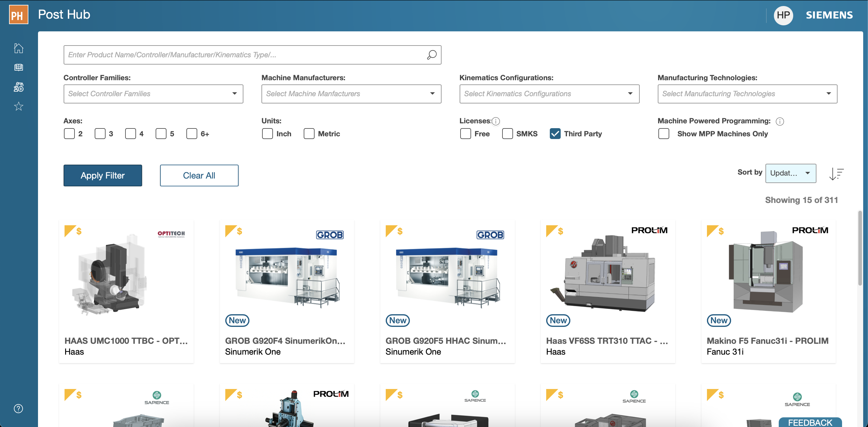Open the Machine Manufacturers dropdown

pos(351,94)
